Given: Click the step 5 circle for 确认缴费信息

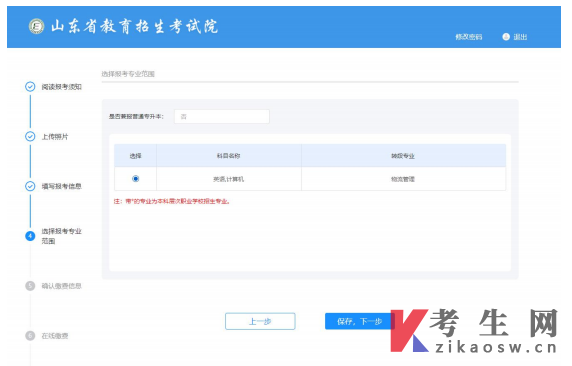Looking at the screenshot, I should coord(30,286).
